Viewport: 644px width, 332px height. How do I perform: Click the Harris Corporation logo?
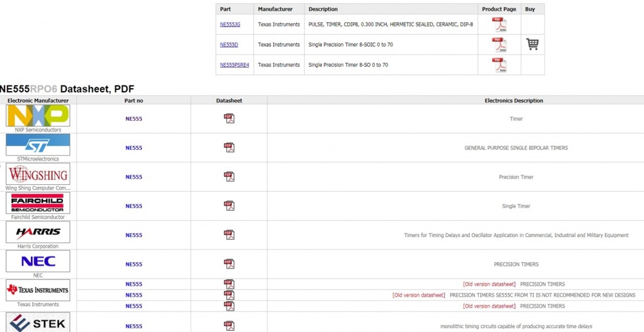(x=38, y=232)
